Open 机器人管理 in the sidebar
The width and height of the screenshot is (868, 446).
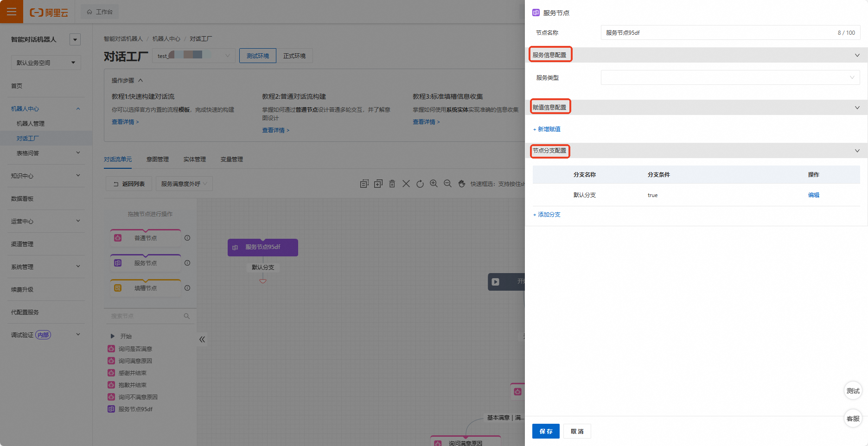point(31,124)
